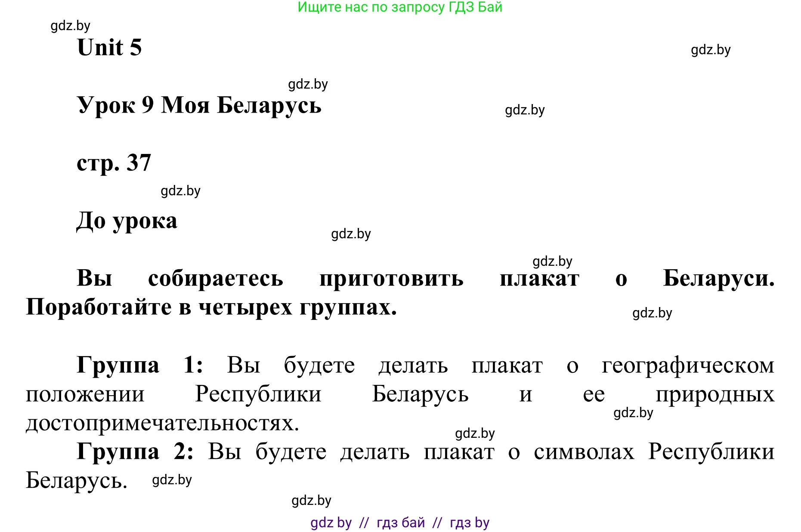
Task: Click the gdz.by watermark in top-left corner
Action: click(71, 26)
